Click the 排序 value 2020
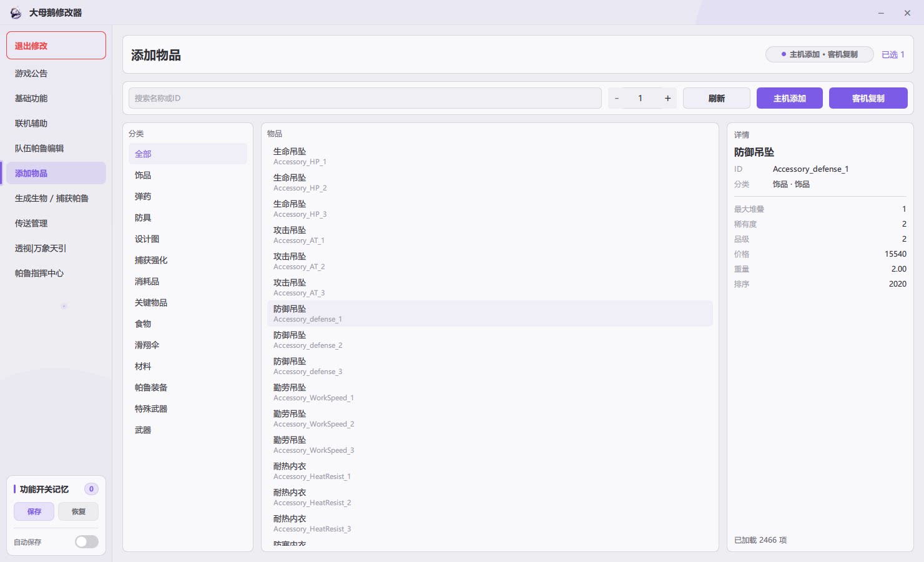Viewport: 924px width, 562px height. click(898, 283)
